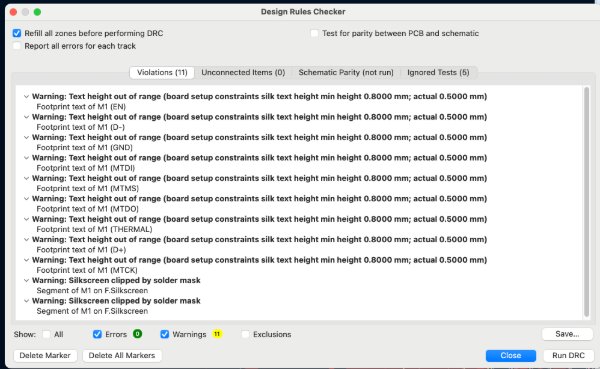
Task: Collapse the warning above M1 (MTMS) text
Action: [26, 178]
